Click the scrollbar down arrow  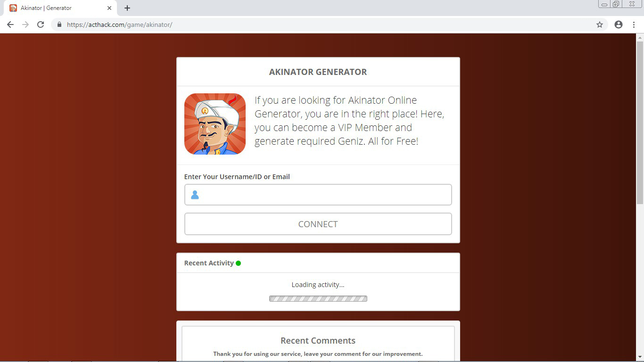pos(640,357)
